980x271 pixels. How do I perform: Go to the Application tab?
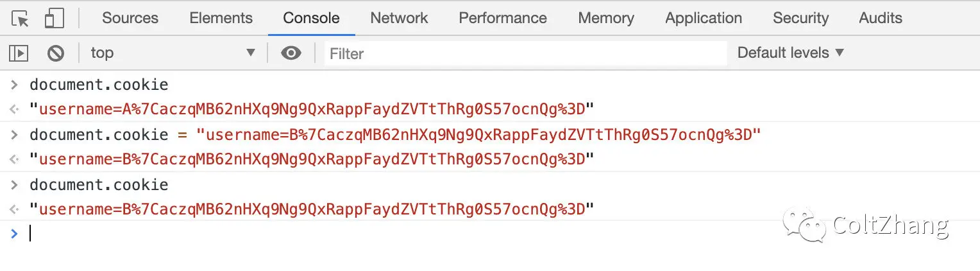704,19
